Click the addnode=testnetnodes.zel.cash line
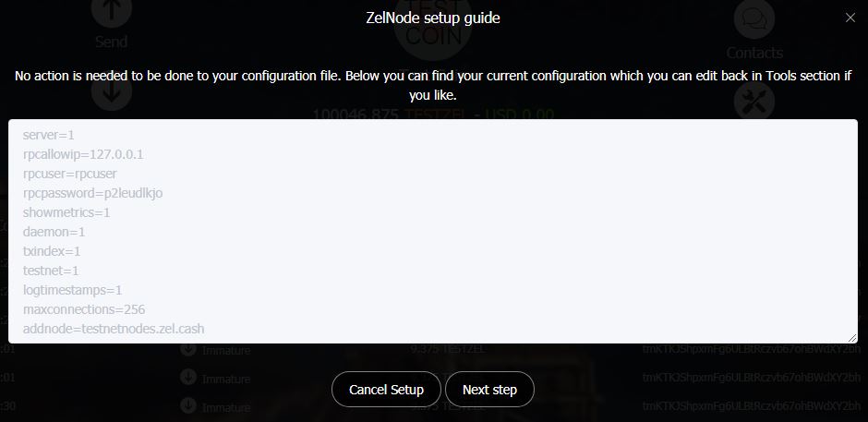This screenshot has height=422, width=868. tap(114, 329)
